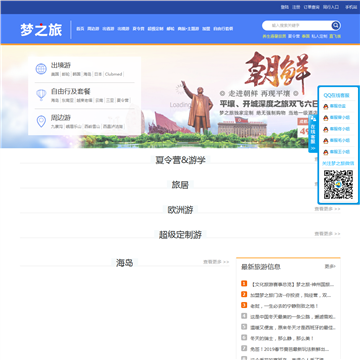Open 订单查询 in the top bar
This screenshot has height=360, width=360.
click(311, 7)
